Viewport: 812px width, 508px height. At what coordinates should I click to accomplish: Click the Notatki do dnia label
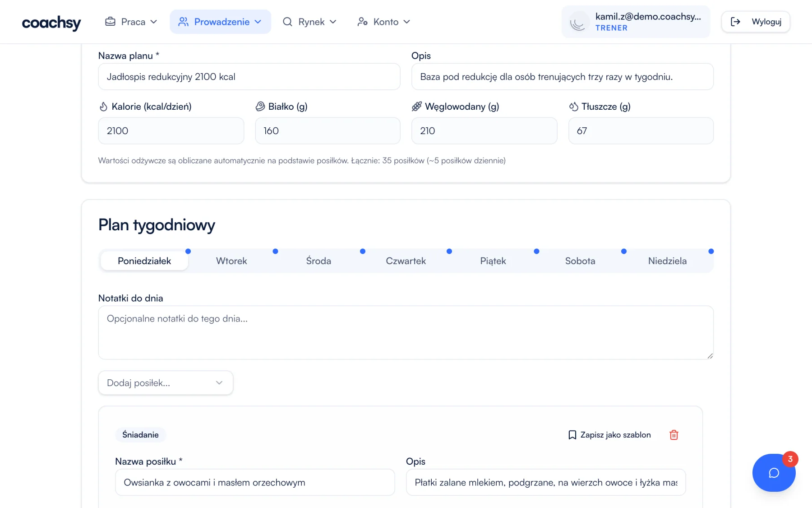coord(130,298)
